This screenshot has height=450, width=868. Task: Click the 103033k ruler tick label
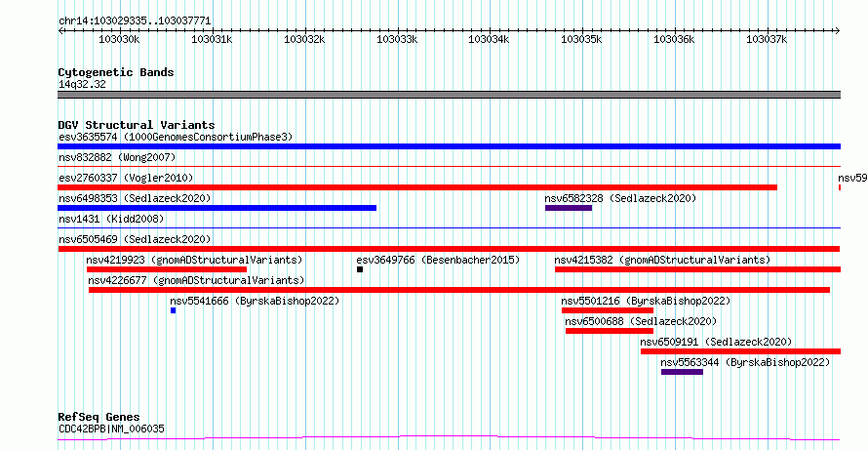pyautogui.click(x=397, y=39)
